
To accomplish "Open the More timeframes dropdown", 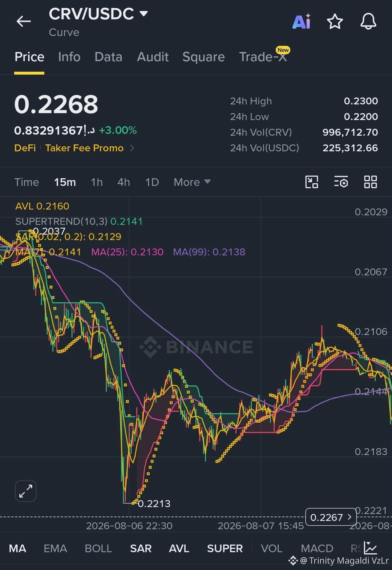I will [192, 182].
